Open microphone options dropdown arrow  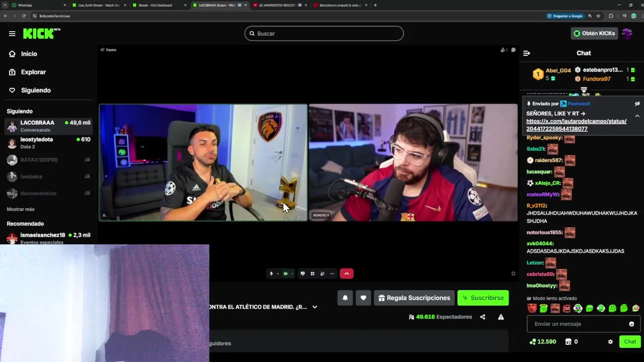(x=277, y=274)
